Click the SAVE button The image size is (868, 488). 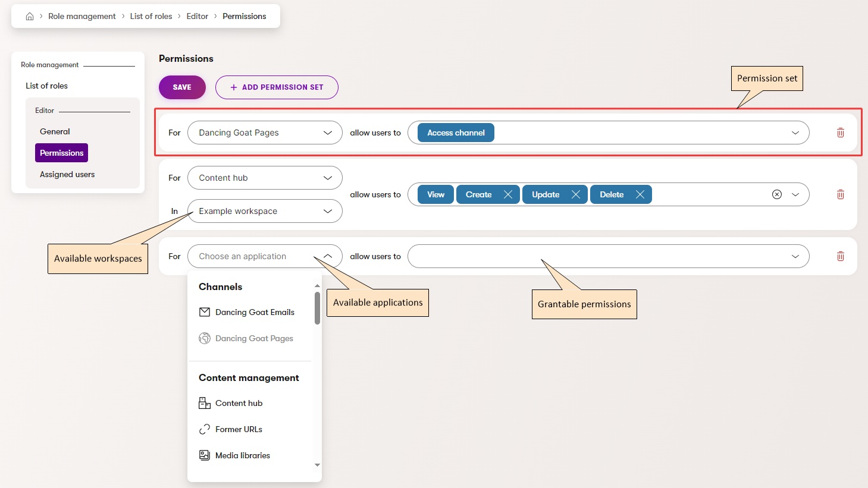[182, 87]
